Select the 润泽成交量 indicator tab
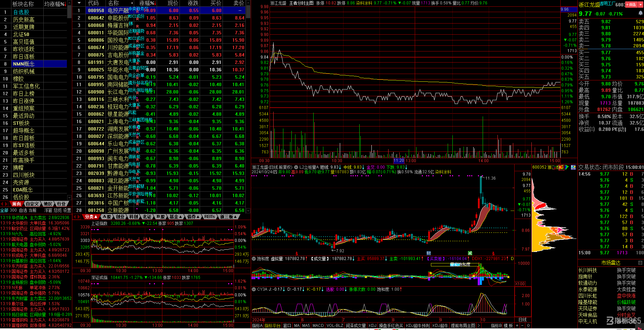 356,326
